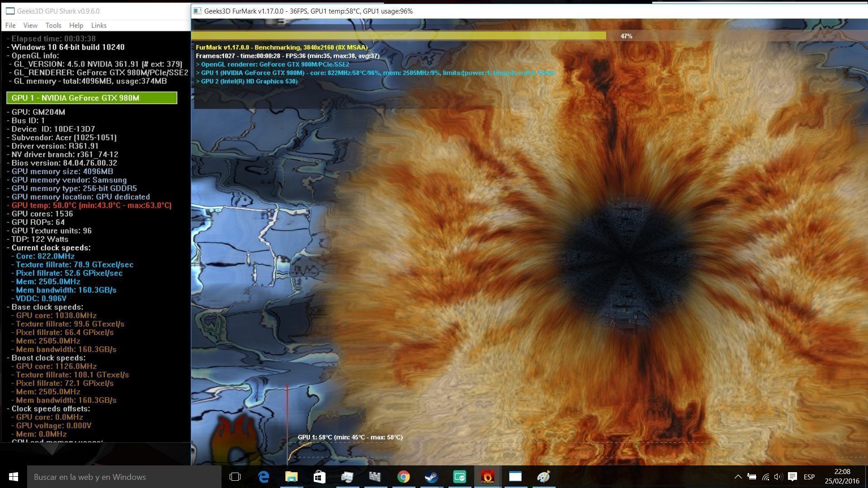Switch to the FurMark taskbar icon
Viewport: 868px width, 488px height.
pyautogui.click(x=487, y=477)
